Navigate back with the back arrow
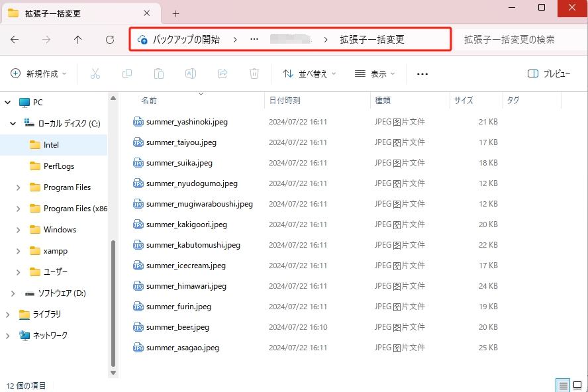Image resolution: width=588 pixels, height=392 pixels. pyautogui.click(x=15, y=40)
